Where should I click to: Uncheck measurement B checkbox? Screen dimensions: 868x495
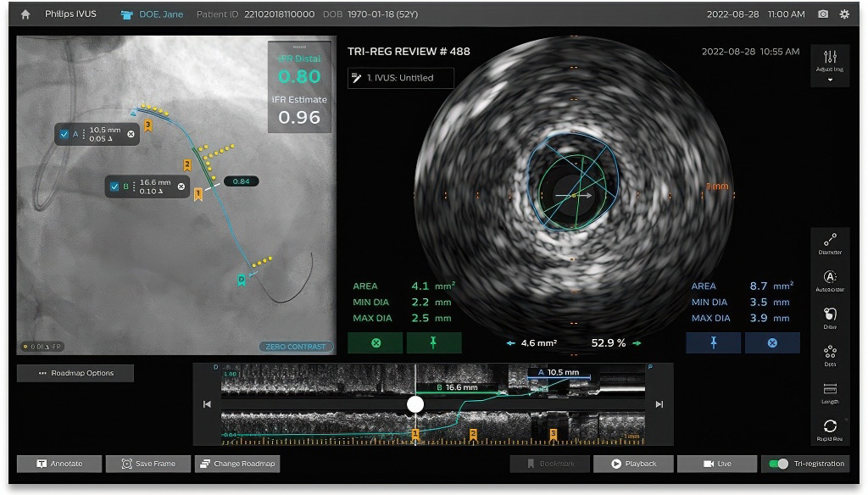point(115,187)
